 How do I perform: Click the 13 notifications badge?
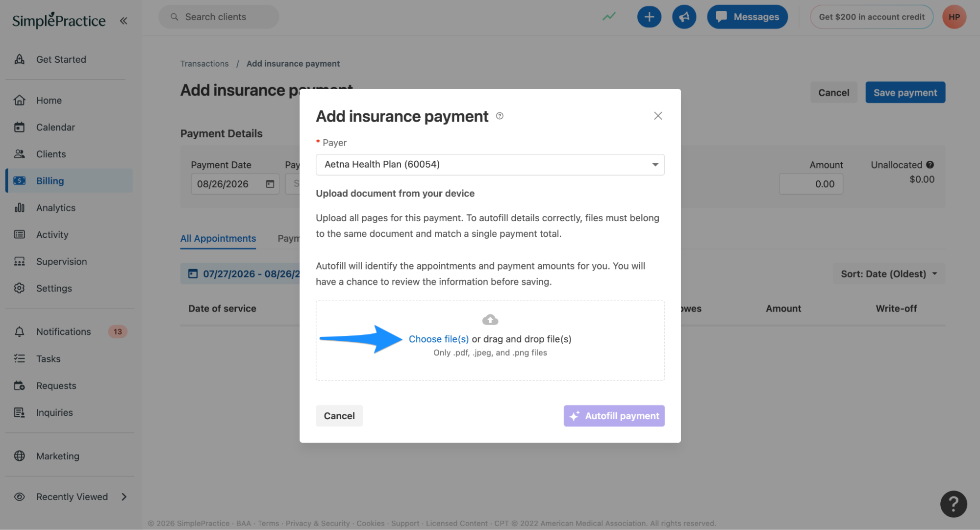(118, 332)
